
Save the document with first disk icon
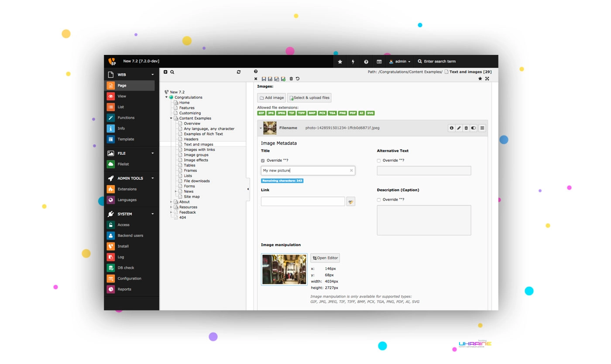pos(264,79)
